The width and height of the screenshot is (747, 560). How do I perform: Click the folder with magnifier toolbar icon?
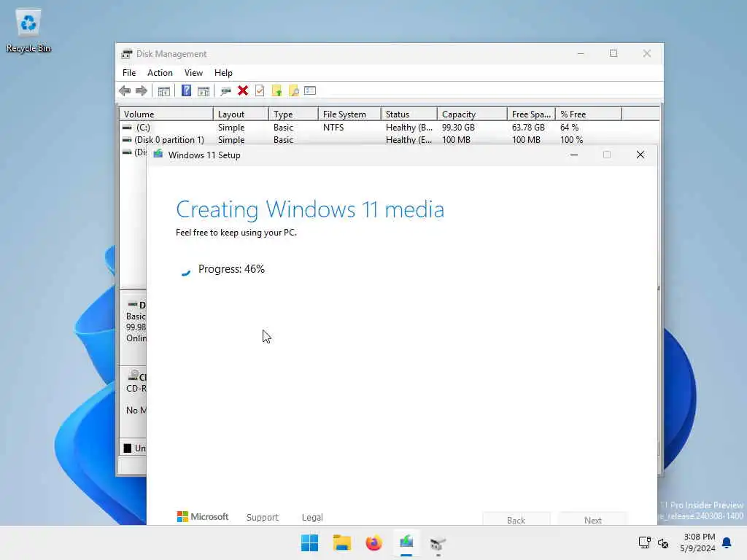294,90
